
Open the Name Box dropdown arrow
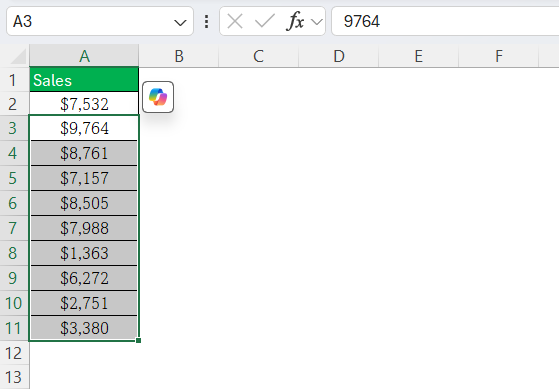(180, 23)
